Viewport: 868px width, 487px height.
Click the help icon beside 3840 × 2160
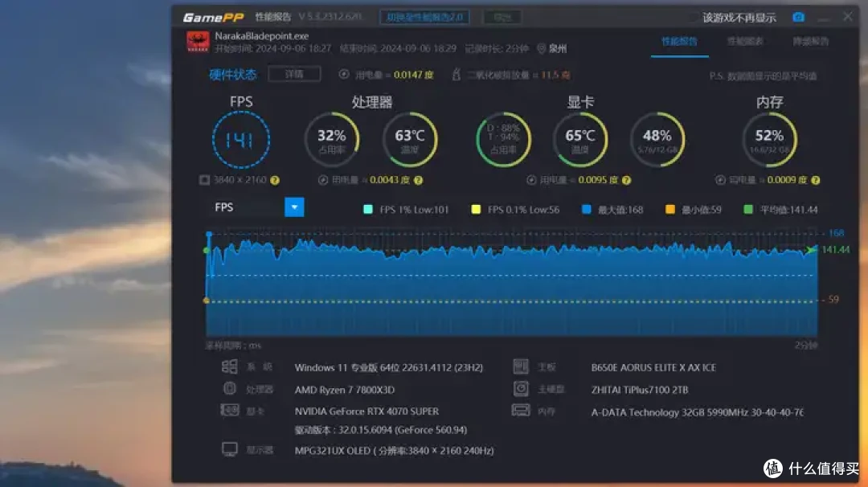(x=275, y=180)
